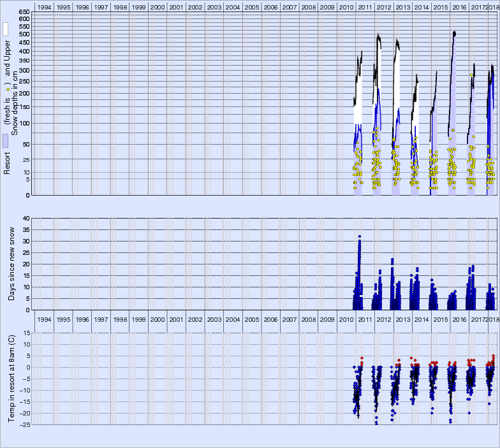
Task: Click the white Upper snow depth legend swatch
Action: 5,29
